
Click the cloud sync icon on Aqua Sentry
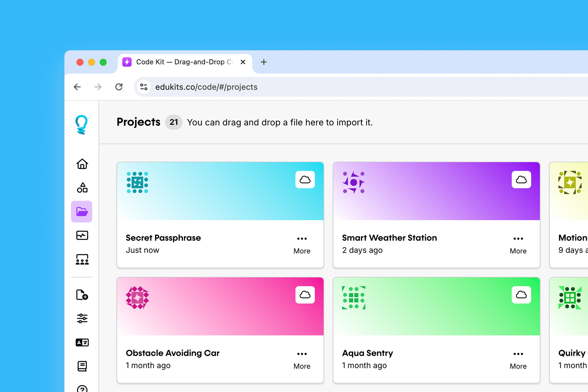(x=521, y=295)
